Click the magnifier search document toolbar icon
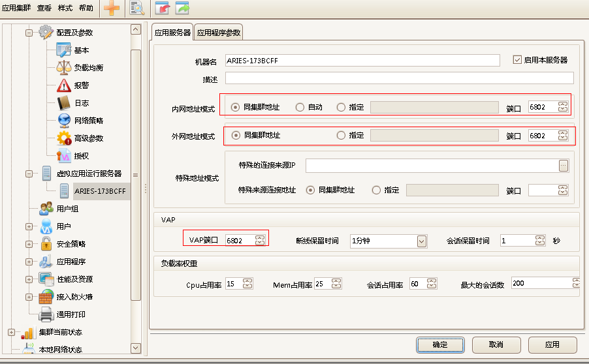Image resolution: width=589 pixels, height=364 pixels. coord(137,8)
